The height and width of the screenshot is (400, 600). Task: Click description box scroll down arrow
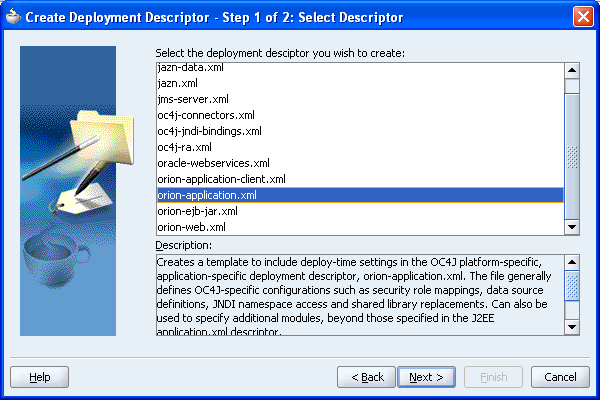click(572, 327)
